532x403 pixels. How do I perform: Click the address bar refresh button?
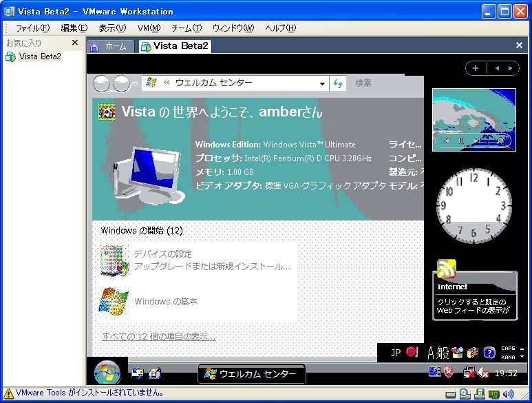point(338,83)
